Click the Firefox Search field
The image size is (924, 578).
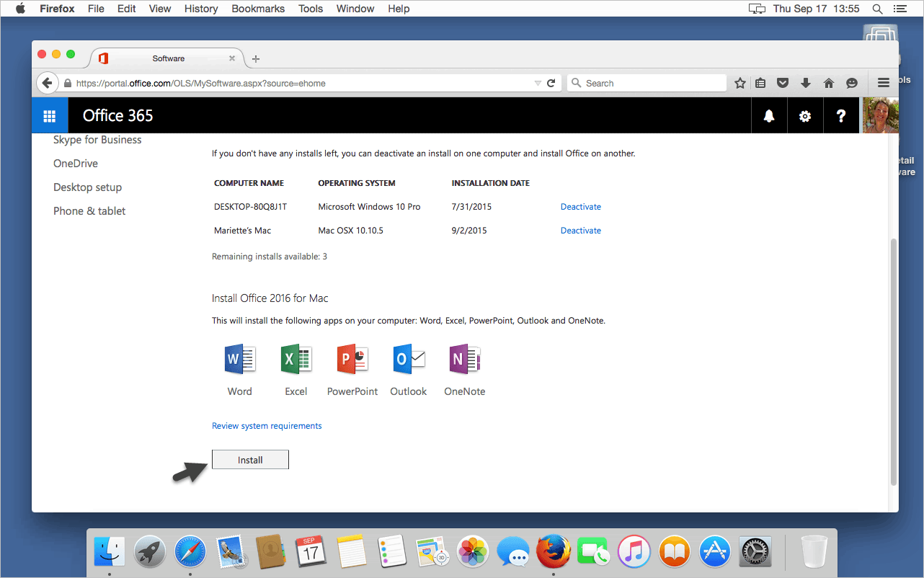[x=647, y=83]
